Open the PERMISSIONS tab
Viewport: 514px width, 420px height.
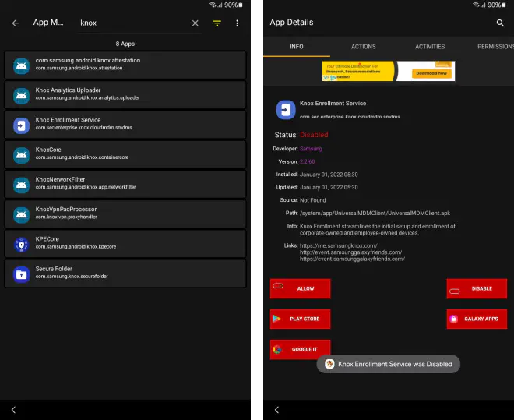[x=495, y=47]
